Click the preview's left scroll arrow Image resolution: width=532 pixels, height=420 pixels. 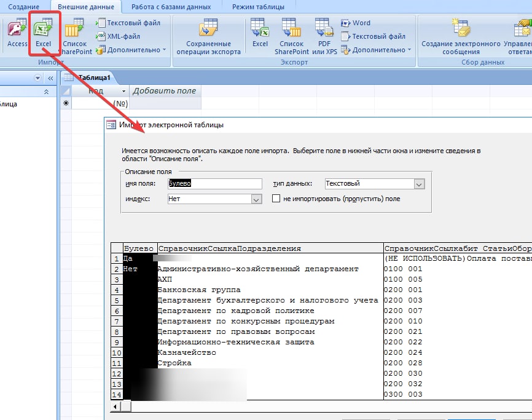[x=115, y=406]
